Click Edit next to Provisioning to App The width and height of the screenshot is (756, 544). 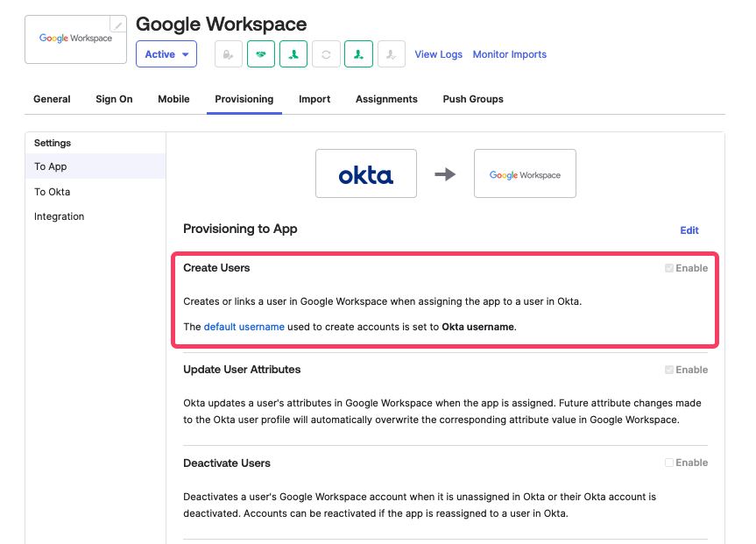click(x=689, y=230)
